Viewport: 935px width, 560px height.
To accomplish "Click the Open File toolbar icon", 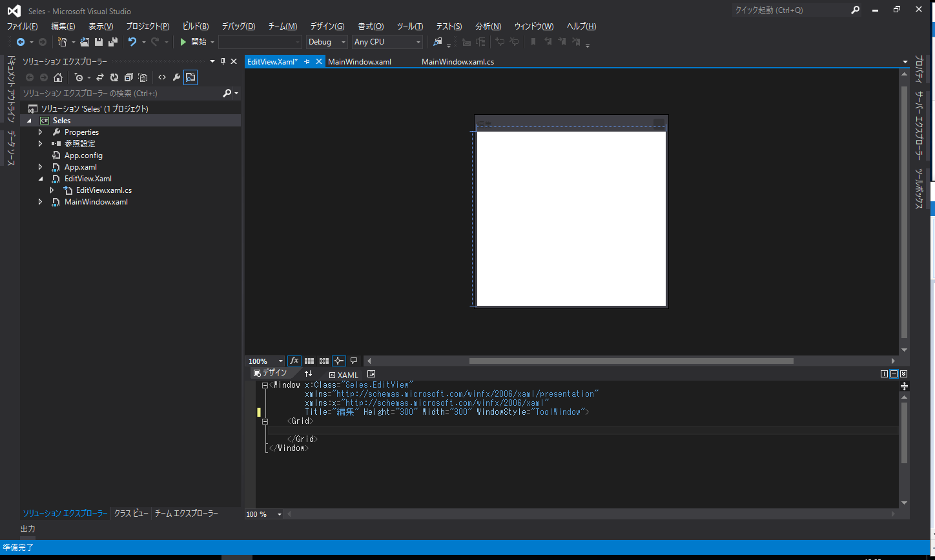I will tap(85, 42).
